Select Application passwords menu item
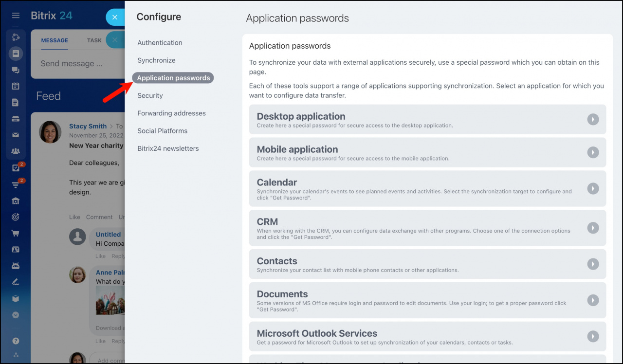 click(x=173, y=78)
